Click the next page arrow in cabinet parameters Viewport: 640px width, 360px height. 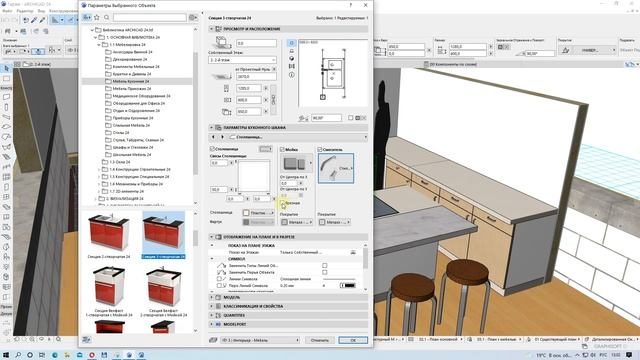coord(222,137)
